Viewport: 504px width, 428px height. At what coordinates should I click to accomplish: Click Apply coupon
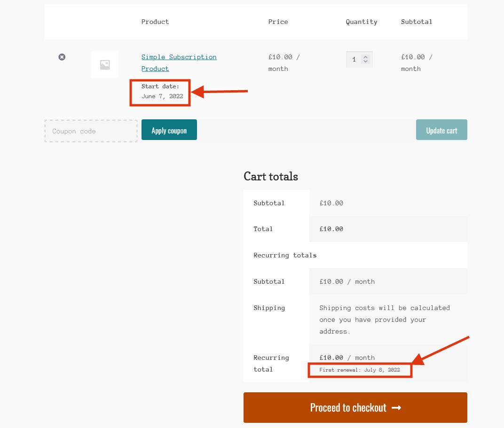click(x=169, y=130)
